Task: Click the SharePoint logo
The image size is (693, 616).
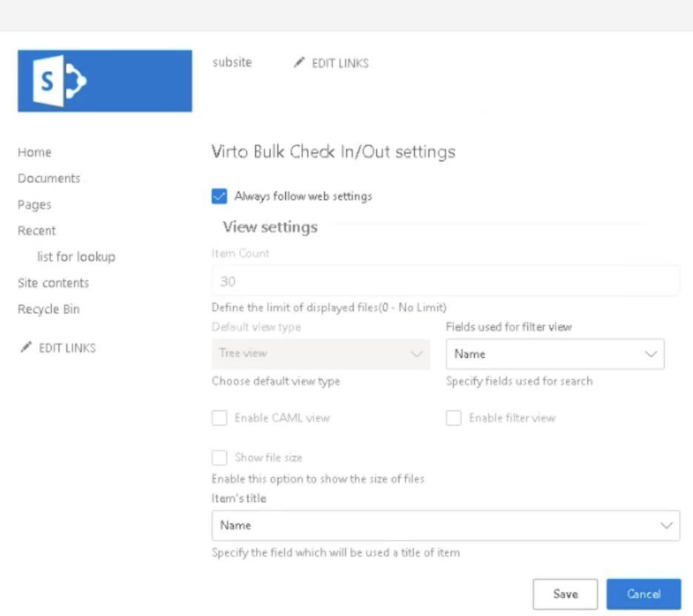Action: pos(104,81)
